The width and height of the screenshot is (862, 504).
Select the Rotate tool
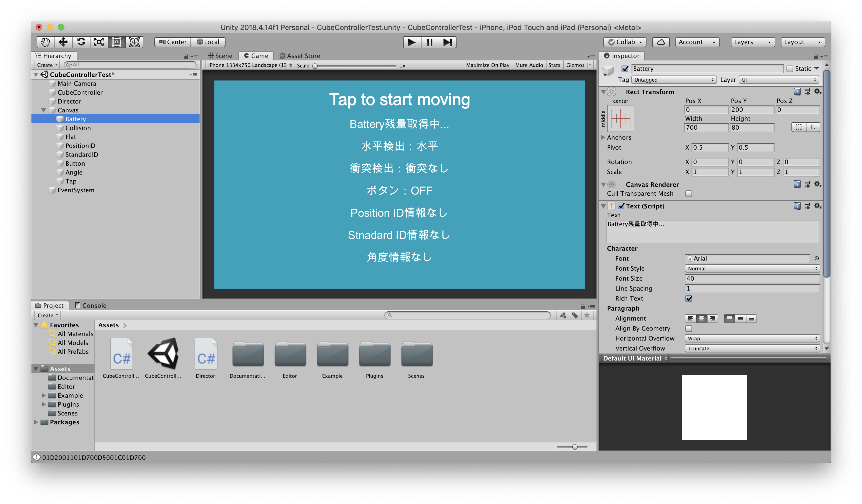(x=81, y=42)
